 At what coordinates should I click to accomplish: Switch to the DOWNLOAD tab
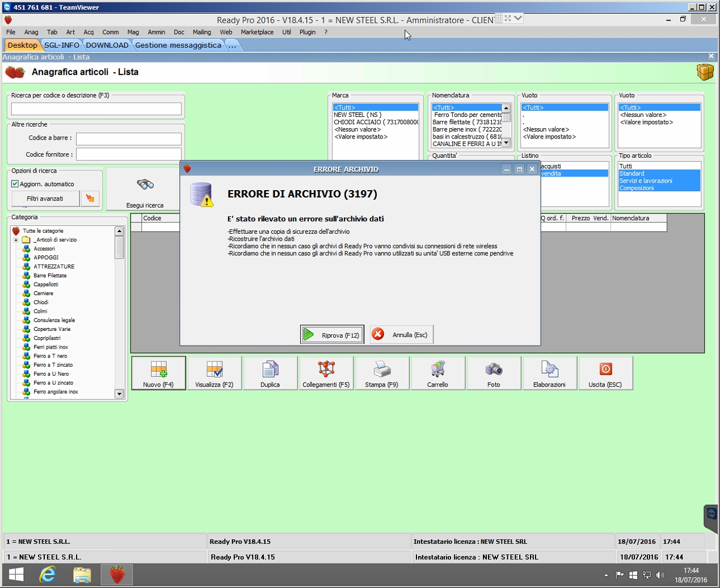[107, 45]
